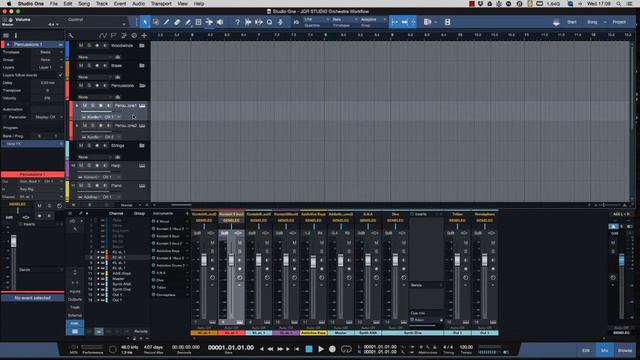Click the return to zero button
The width and height of the screenshot is (640, 360).
(x=297, y=349)
